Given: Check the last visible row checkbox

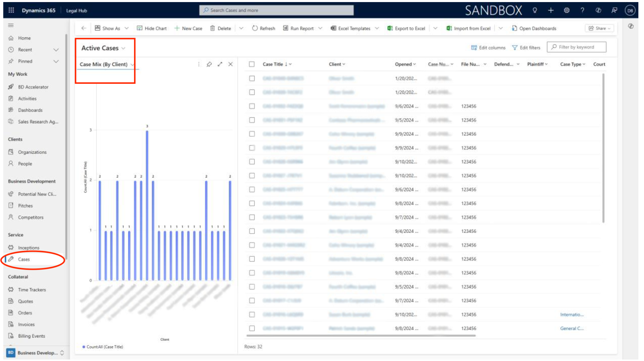Looking at the screenshot, I should tap(252, 328).
